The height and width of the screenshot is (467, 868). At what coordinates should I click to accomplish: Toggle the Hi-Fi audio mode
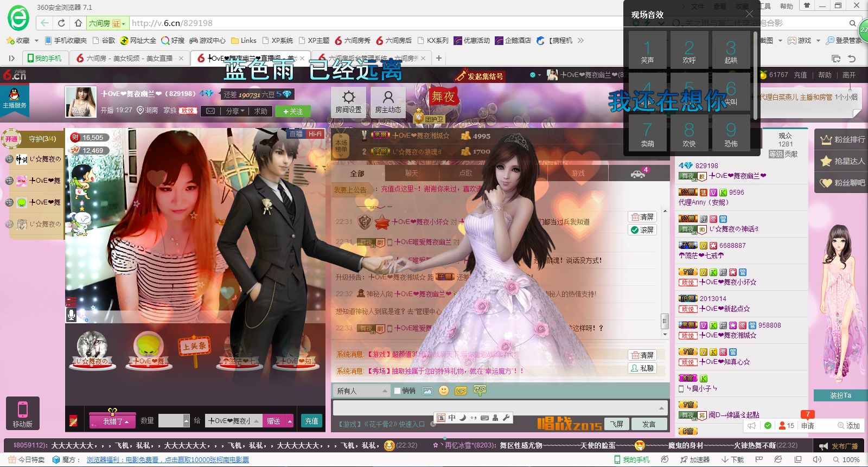tap(315, 134)
